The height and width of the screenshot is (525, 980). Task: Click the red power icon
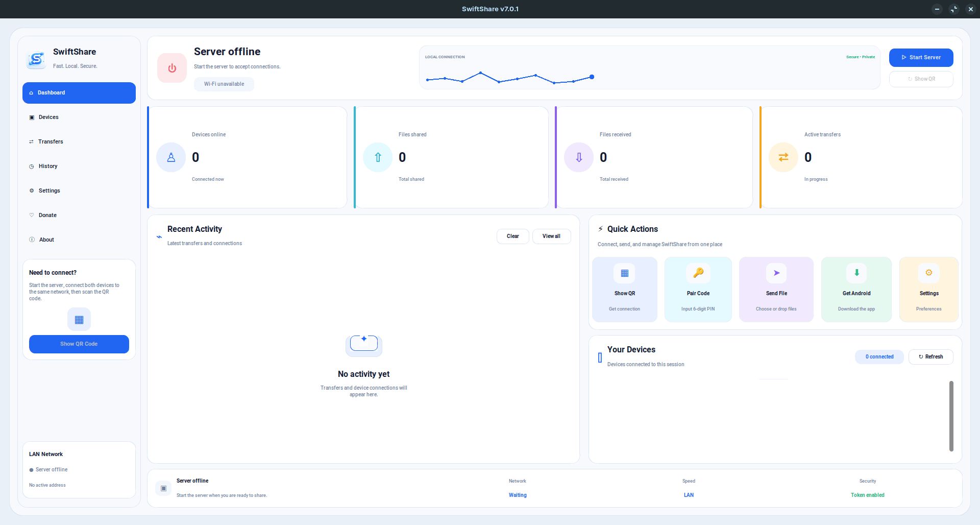172,68
